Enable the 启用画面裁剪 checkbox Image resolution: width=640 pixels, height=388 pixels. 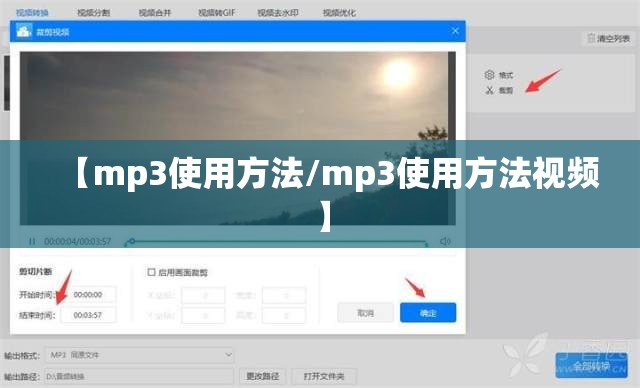coord(151,272)
